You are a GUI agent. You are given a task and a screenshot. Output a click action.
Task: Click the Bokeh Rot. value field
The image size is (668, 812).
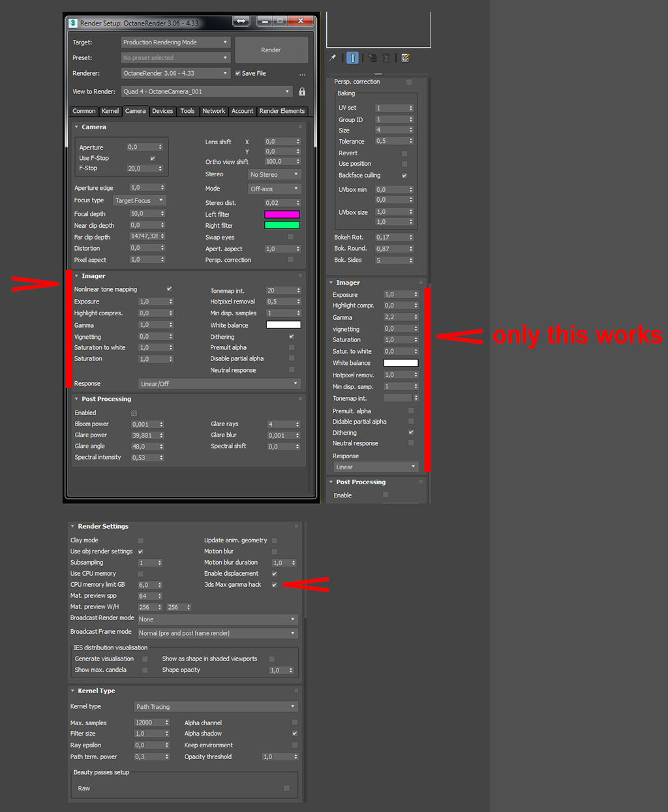[x=391, y=237]
